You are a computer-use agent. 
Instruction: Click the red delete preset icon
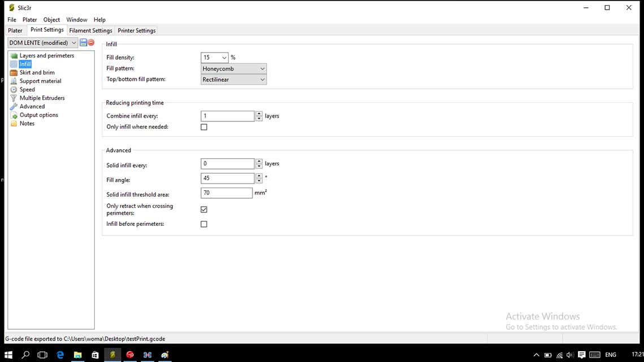[91, 43]
